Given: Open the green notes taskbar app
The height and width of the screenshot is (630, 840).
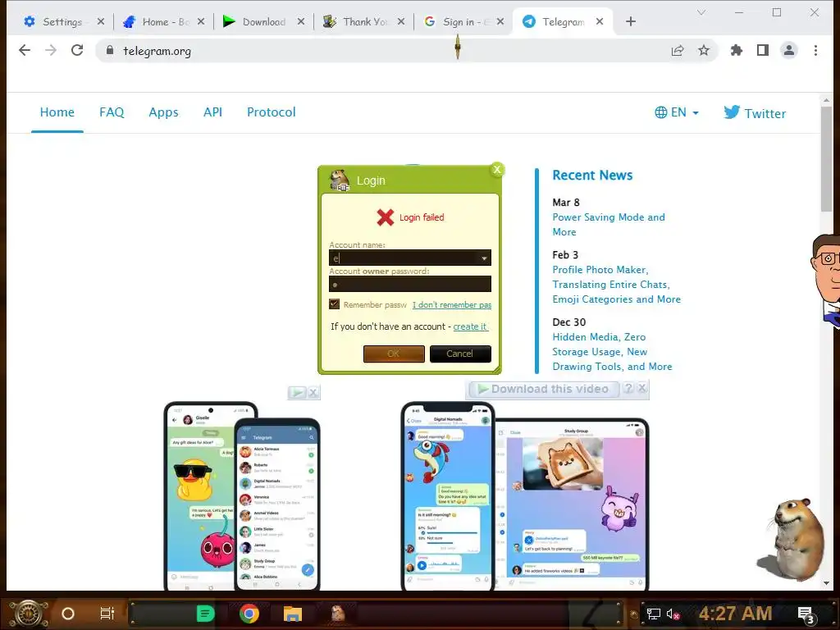Looking at the screenshot, I should (x=205, y=614).
